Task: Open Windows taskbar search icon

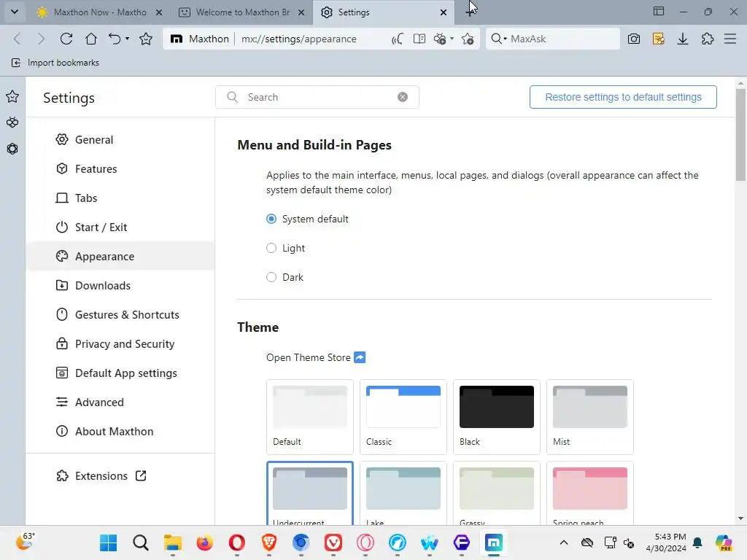Action: [141, 542]
